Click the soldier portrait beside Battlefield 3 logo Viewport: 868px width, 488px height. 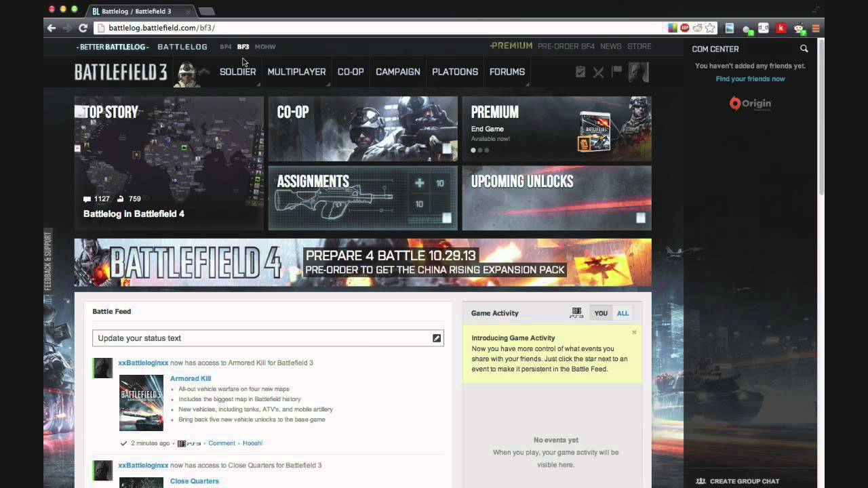[187, 73]
